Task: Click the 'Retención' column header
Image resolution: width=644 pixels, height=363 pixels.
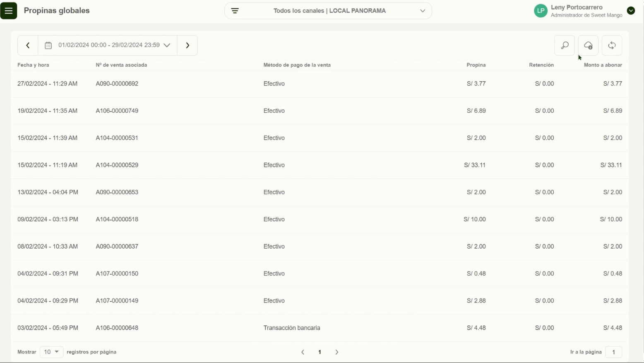Action: pos(541,65)
